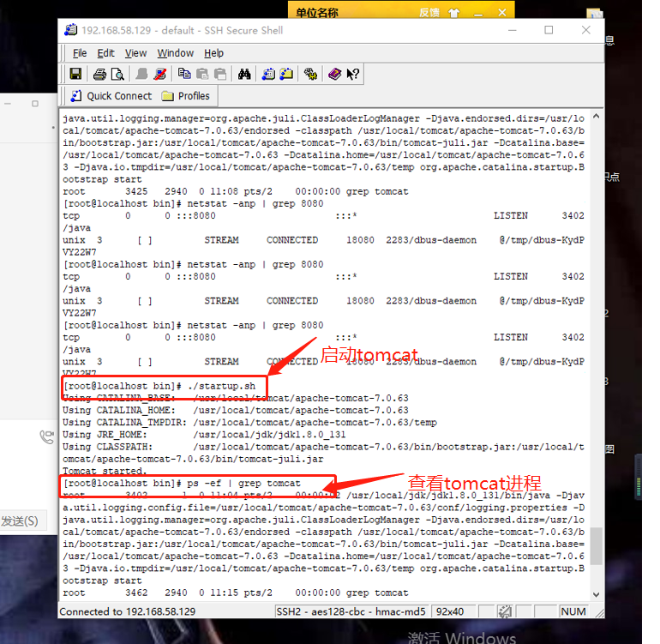Viewport: 660px width, 644px height.
Task: Click the 'Tomcat started.' output line
Action: pos(105,471)
